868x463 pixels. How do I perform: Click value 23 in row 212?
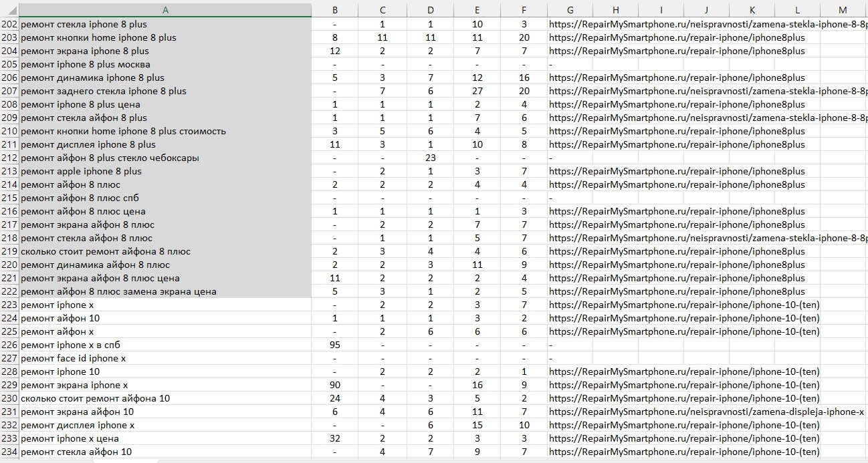coord(430,158)
